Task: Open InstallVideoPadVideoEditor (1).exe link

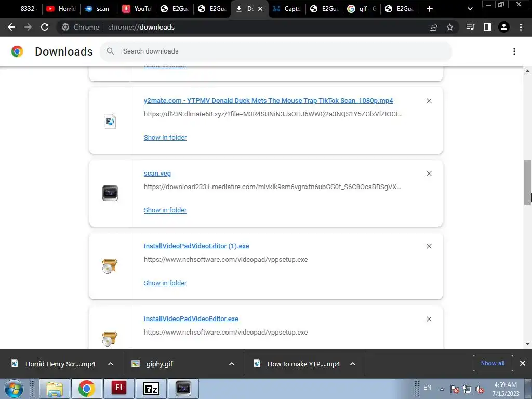Action: tap(196, 246)
